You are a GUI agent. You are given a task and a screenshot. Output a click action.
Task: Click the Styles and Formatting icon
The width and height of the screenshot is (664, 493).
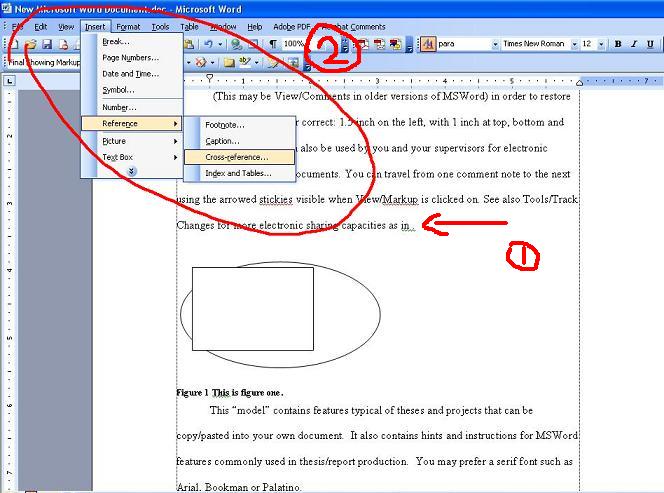(428, 45)
